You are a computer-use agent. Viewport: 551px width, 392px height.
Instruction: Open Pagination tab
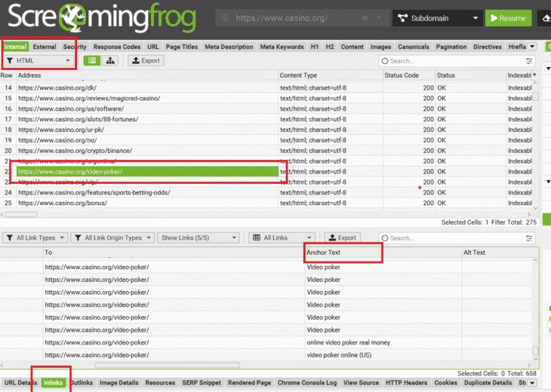[x=451, y=47]
